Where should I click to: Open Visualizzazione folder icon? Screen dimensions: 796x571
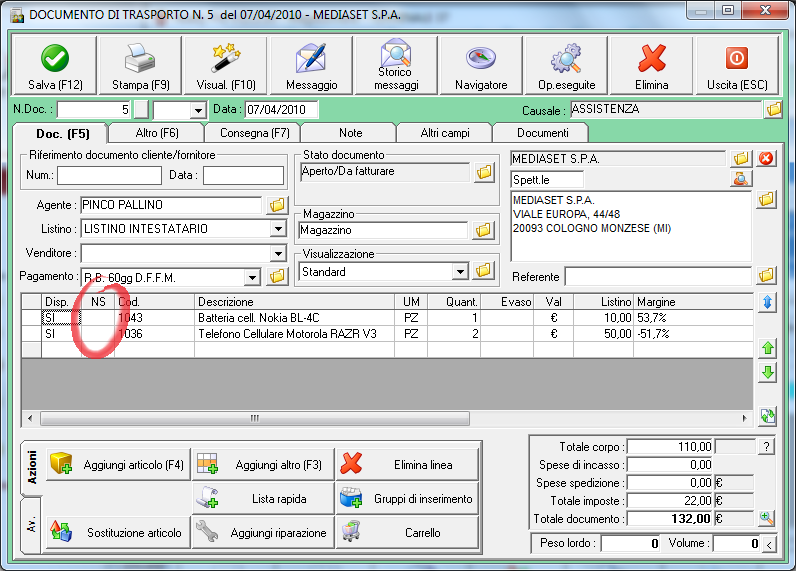click(483, 271)
